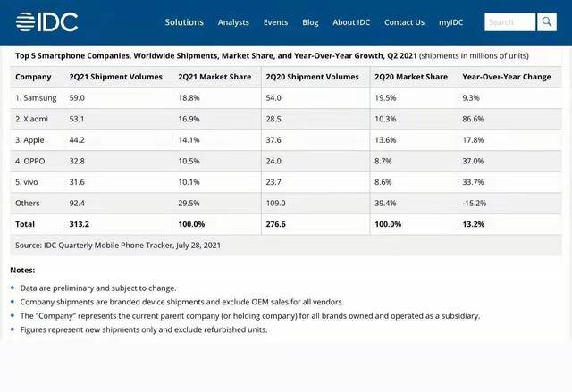
Task: Click vivo's 31.6 shipment value
Action: tap(77, 182)
